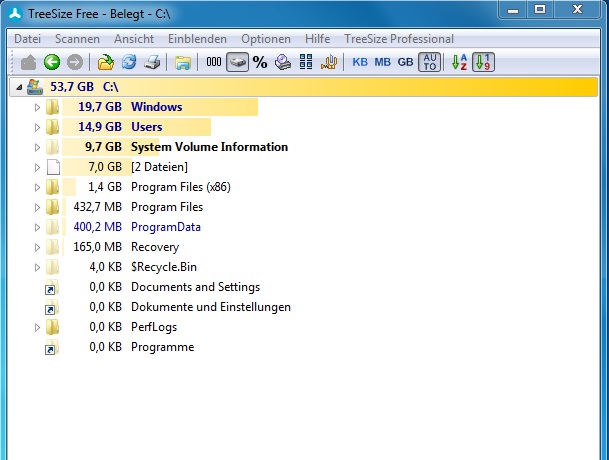Toggle KB size unit display
The width and height of the screenshot is (609, 460).
point(361,62)
